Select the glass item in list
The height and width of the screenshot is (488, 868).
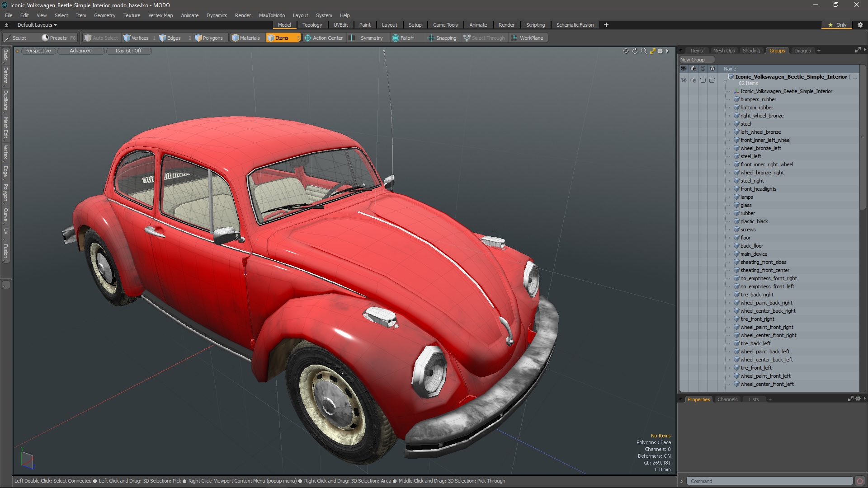746,205
